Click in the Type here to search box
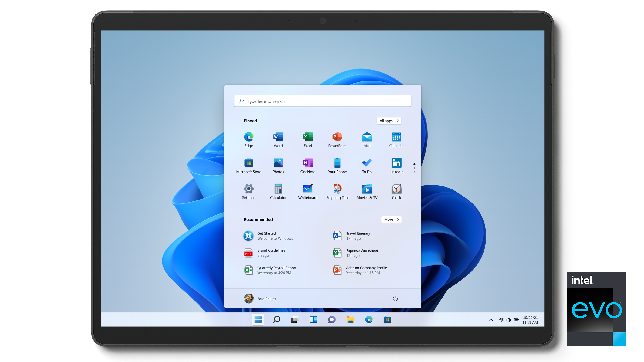Screen dimensions: 644x362 point(323,101)
